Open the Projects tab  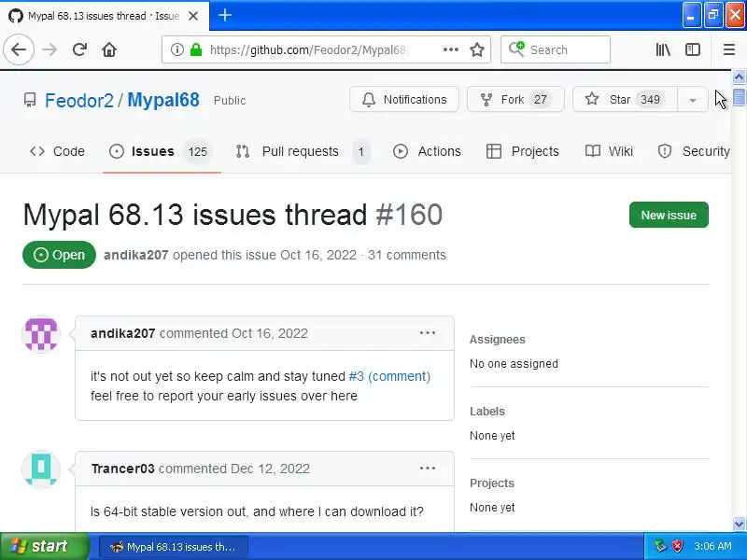(523, 151)
